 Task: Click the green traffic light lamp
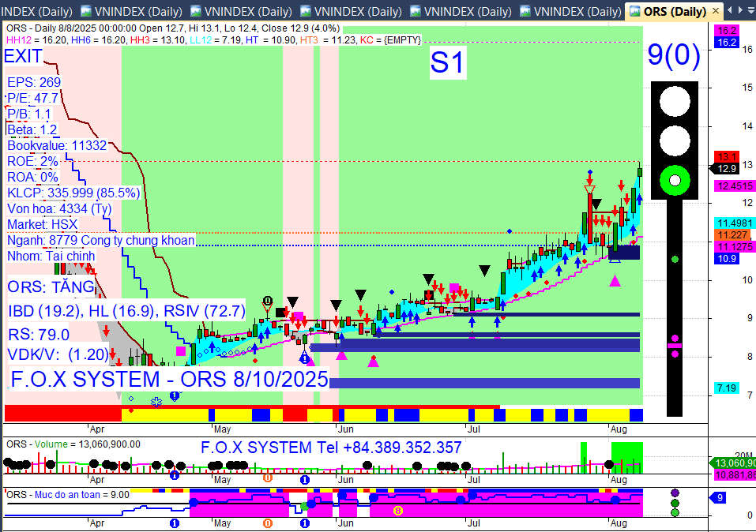point(675,180)
